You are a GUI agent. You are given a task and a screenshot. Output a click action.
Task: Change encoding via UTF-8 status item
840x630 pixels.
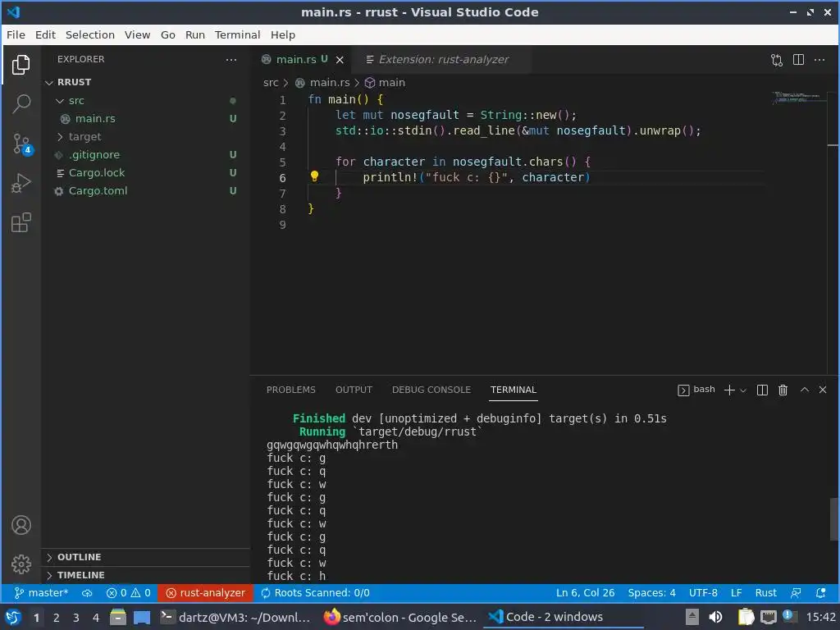(x=703, y=593)
